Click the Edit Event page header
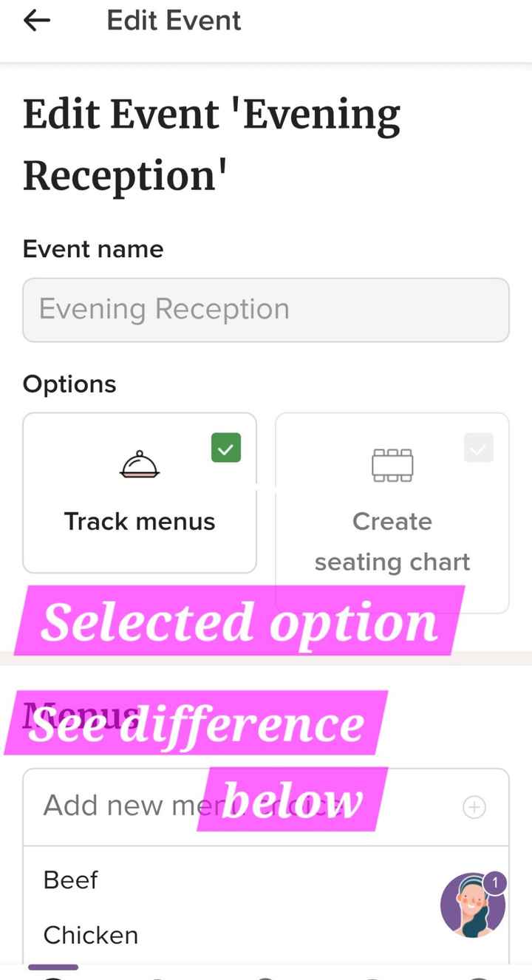Viewport: 532px width, 980px height. [x=174, y=20]
